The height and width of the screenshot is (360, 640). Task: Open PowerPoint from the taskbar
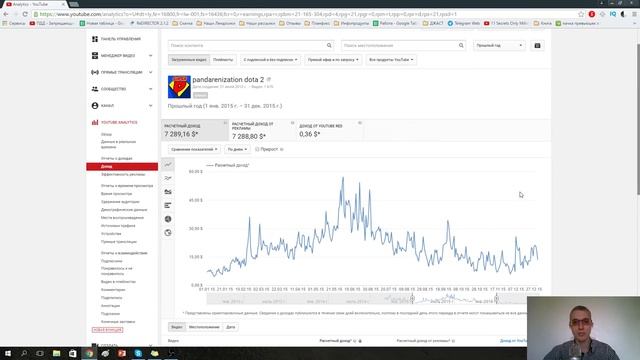(122, 353)
